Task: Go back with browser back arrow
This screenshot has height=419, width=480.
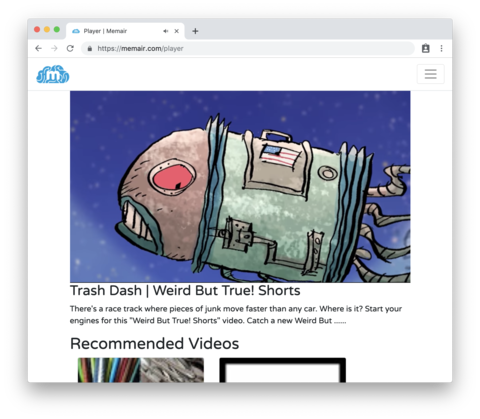Action: pyautogui.click(x=39, y=48)
